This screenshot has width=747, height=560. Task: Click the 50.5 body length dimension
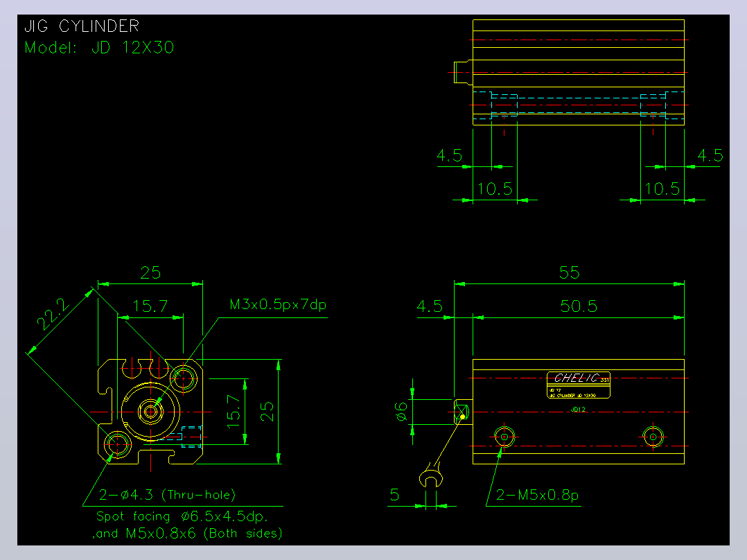(579, 306)
